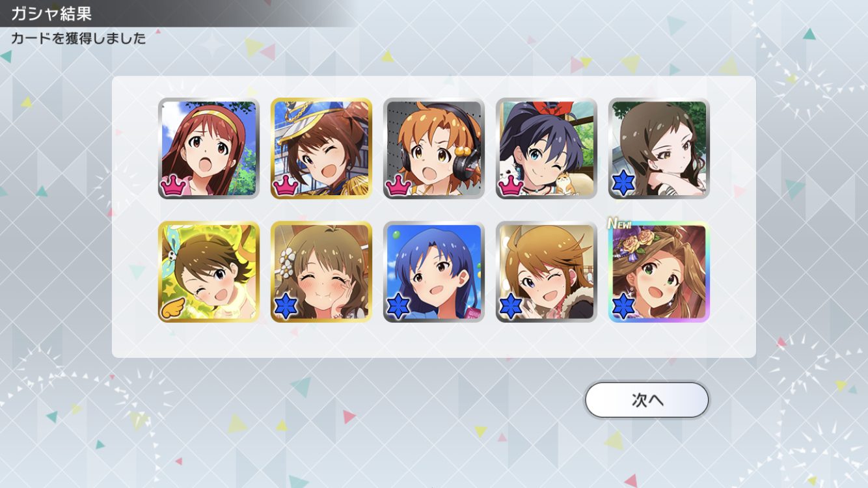Image resolution: width=868 pixels, height=488 pixels.
Task: Click blue star icon on blue-haired girl card
Action: tap(398, 307)
